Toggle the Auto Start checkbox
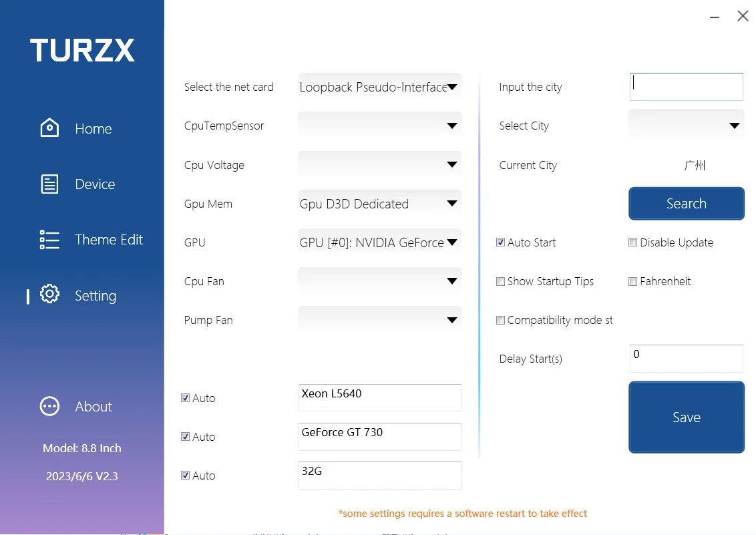The height and width of the screenshot is (535, 756). click(x=500, y=242)
